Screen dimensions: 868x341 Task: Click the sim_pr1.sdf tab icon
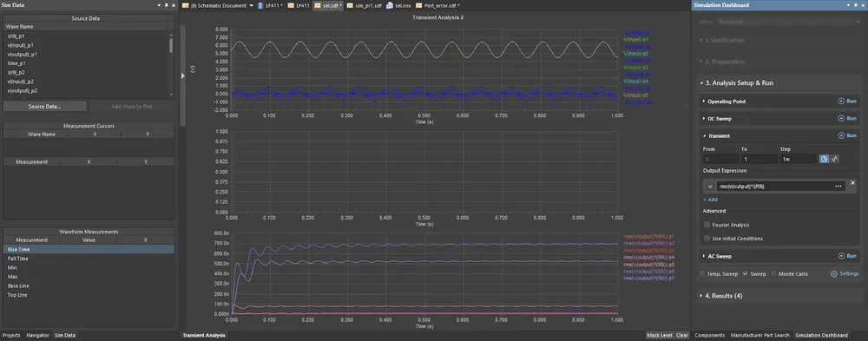(351, 5)
